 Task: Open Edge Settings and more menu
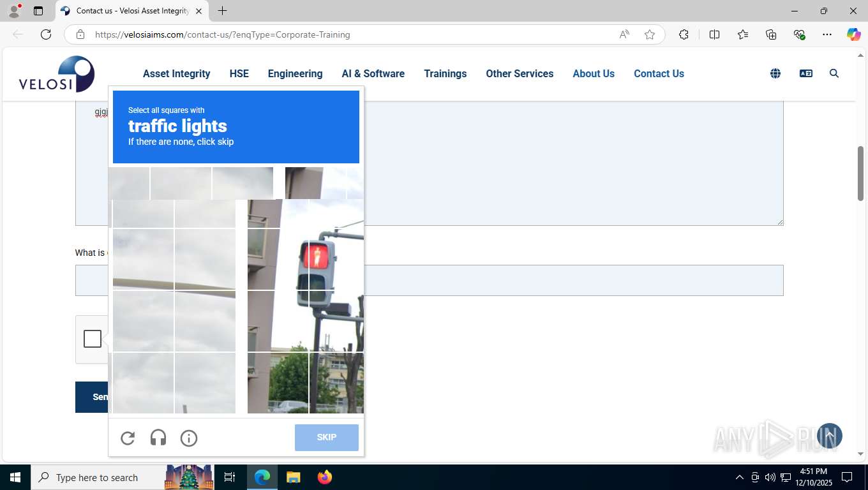pos(827,34)
